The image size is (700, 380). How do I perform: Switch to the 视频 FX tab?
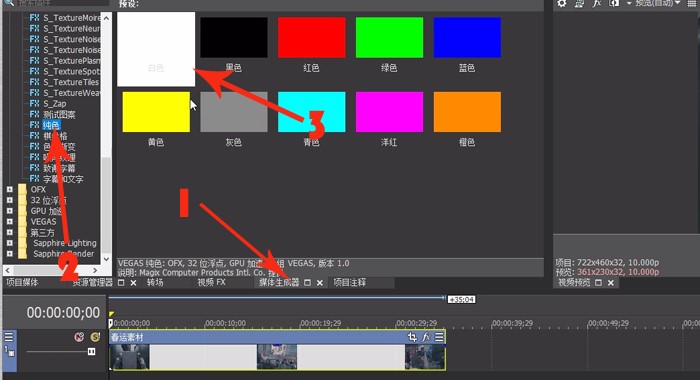pyautogui.click(x=212, y=283)
